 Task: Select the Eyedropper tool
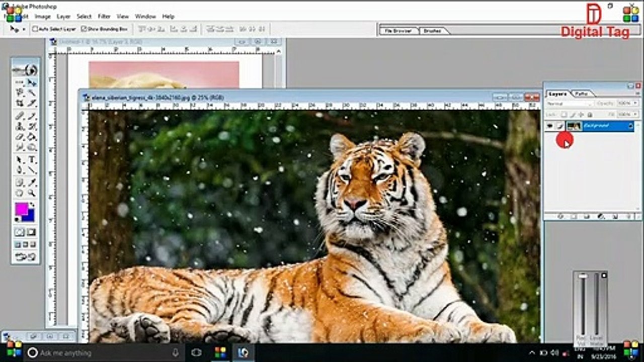click(32, 183)
